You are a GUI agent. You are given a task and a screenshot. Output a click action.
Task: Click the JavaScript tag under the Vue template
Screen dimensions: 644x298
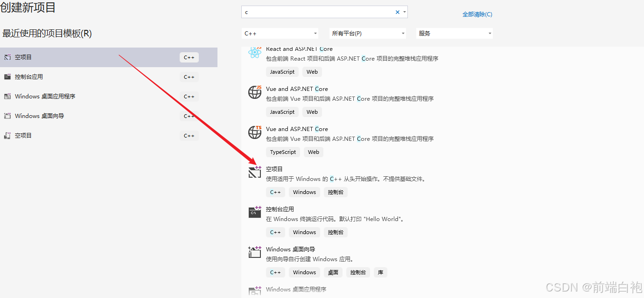282,112
